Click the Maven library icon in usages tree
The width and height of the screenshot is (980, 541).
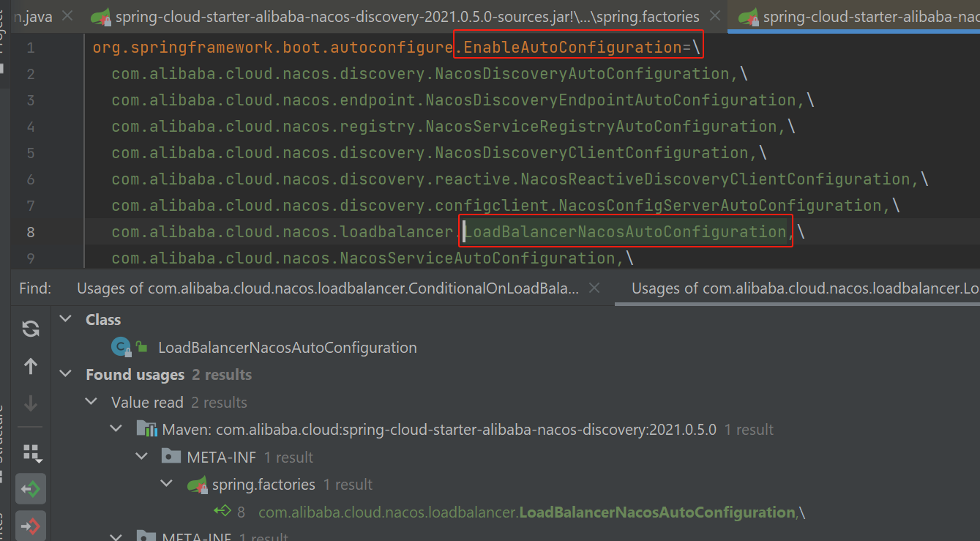pos(146,429)
